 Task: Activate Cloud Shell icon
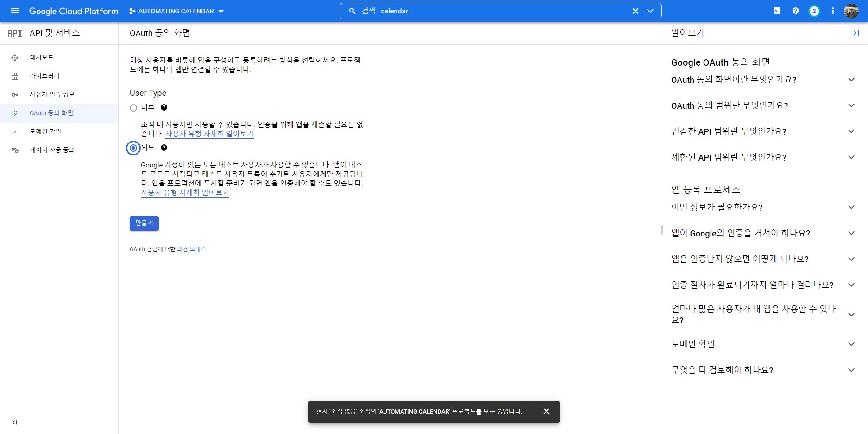click(x=777, y=11)
